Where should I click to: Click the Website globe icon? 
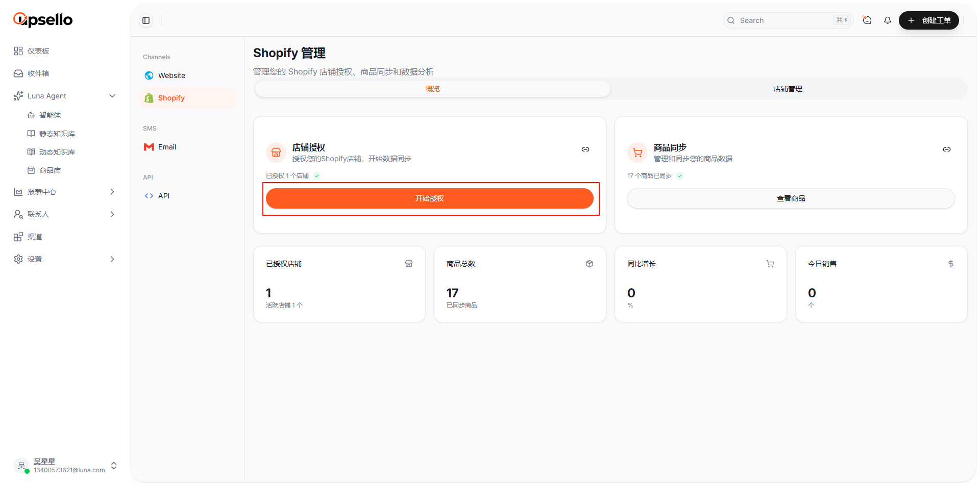click(x=149, y=75)
